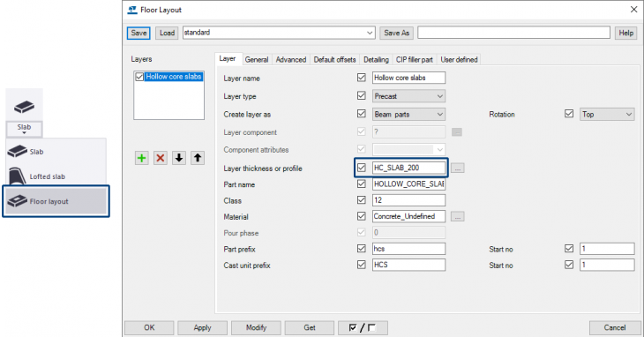Screen dimensions: 644x337
Task: Open Help for Floor Layout
Action: [626, 33]
